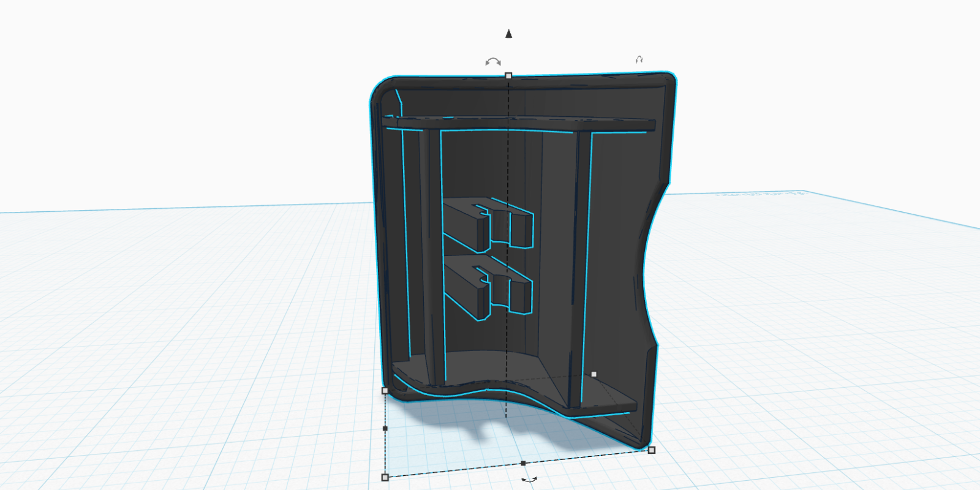Viewport: 980px width, 490px height.
Task: Click the black cone lift arrow above the model
Action: coord(508,34)
